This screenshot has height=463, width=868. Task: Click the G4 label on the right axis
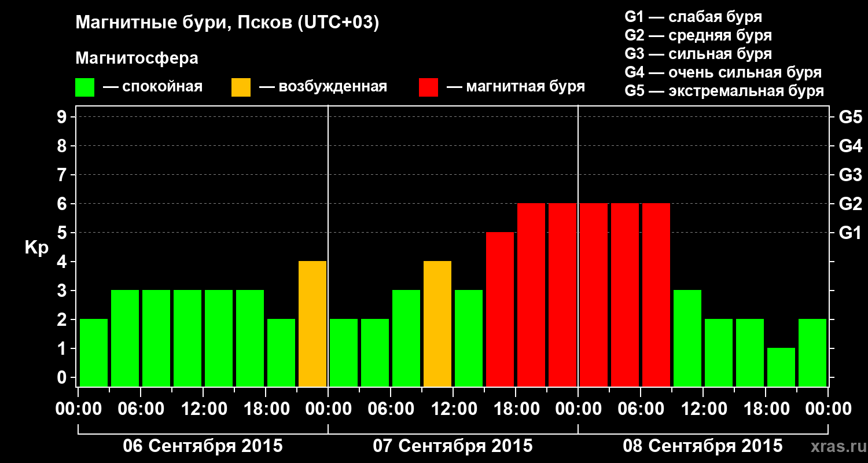tap(850, 146)
